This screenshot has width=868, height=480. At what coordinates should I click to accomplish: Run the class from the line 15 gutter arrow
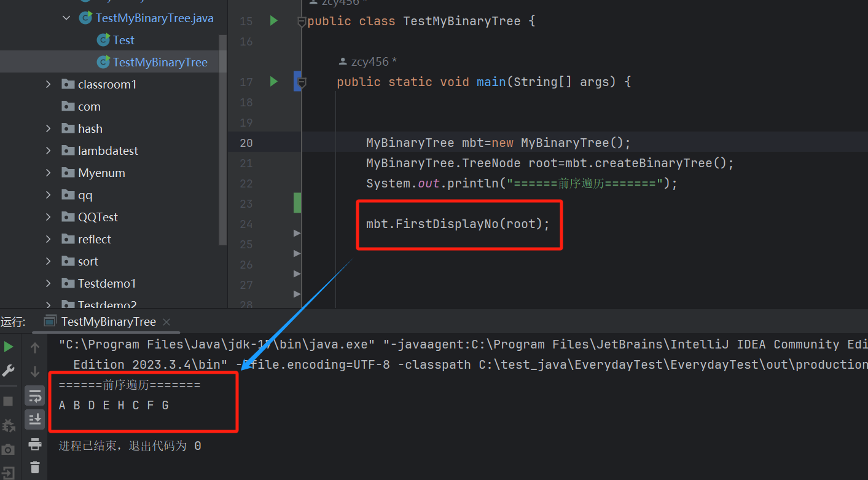click(274, 21)
